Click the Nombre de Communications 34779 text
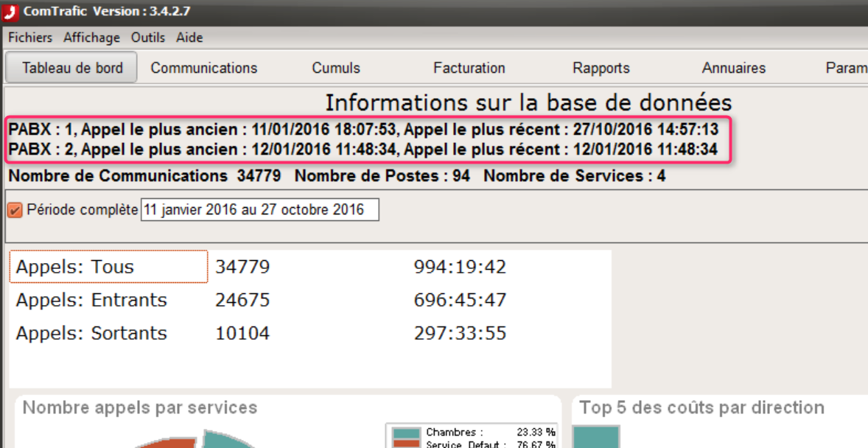 pyautogui.click(x=144, y=176)
